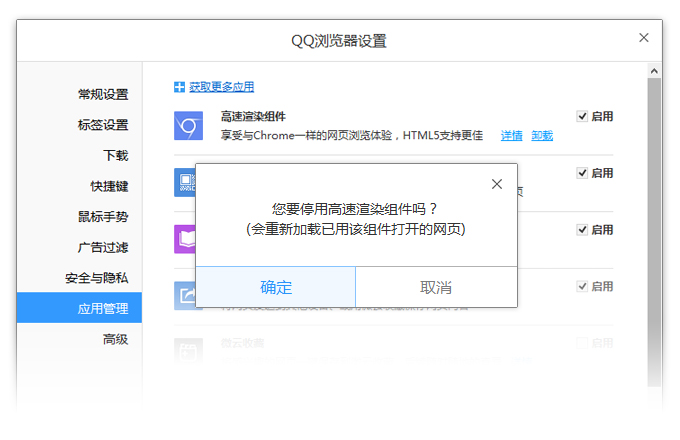
Task: Click the 高速渲染组件 title text
Action: tap(253, 116)
